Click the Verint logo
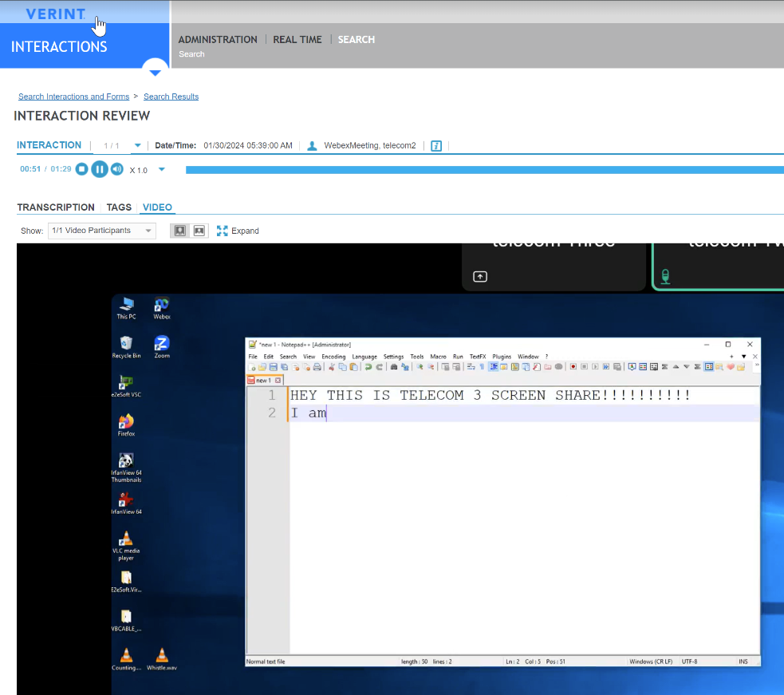Viewport: 784px width, 695px height. [55, 14]
